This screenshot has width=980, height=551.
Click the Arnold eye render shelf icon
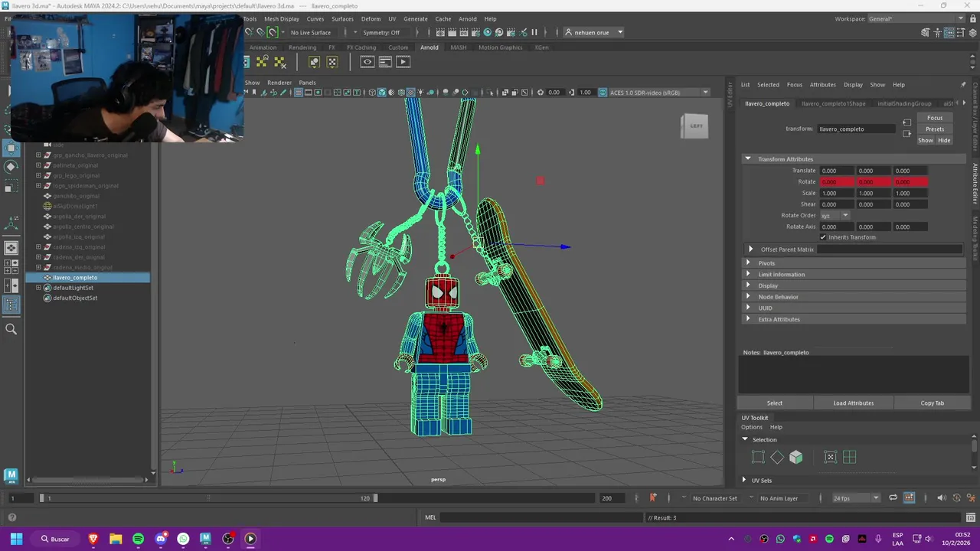pos(367,62)
